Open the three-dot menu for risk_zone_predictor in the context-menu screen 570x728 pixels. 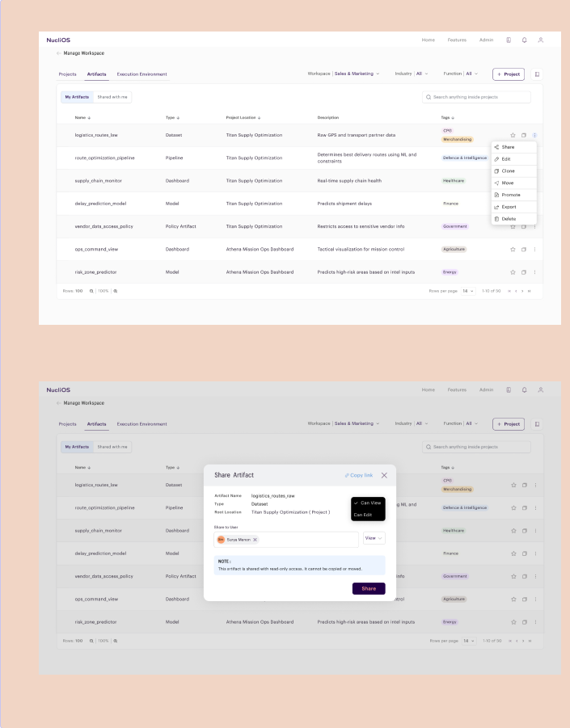(534, 272)
